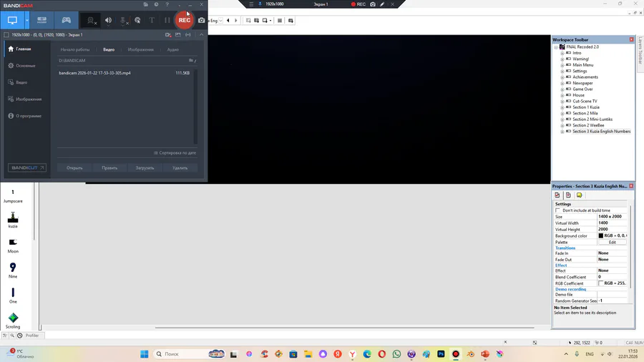The height and width of the screenshot is (362, 644).
Task: Select the Nine object icon
Action: coord(13,268)
